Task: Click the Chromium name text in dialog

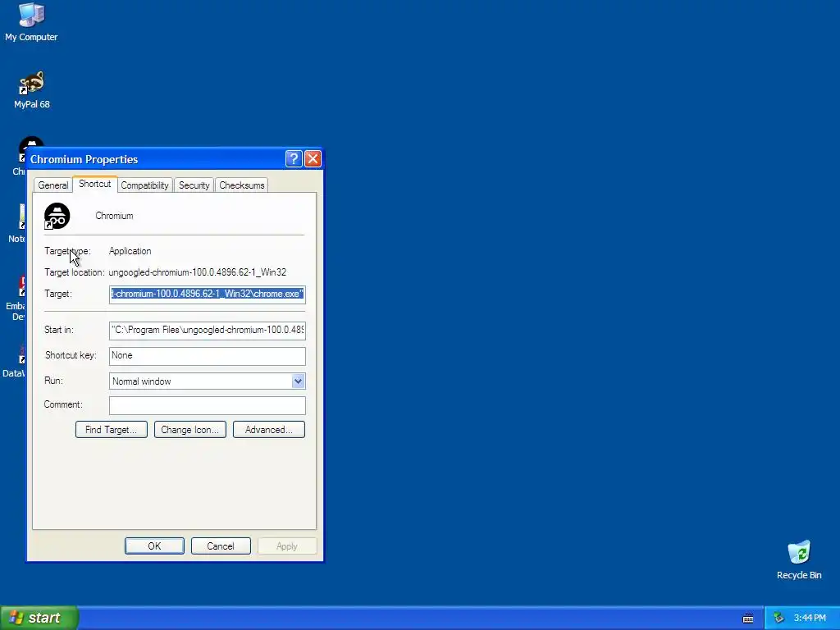Action: click(x=114, y=216)
